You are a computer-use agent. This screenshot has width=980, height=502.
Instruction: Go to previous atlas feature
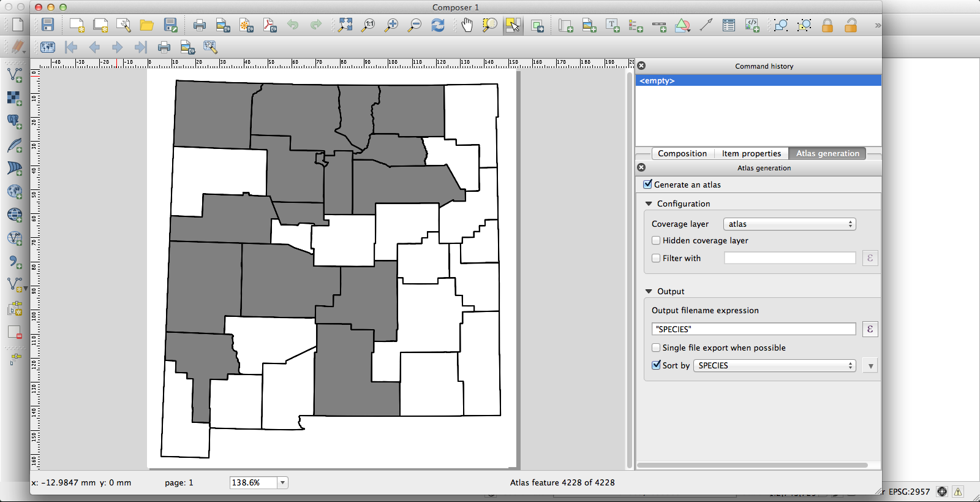tap(94, 47)
